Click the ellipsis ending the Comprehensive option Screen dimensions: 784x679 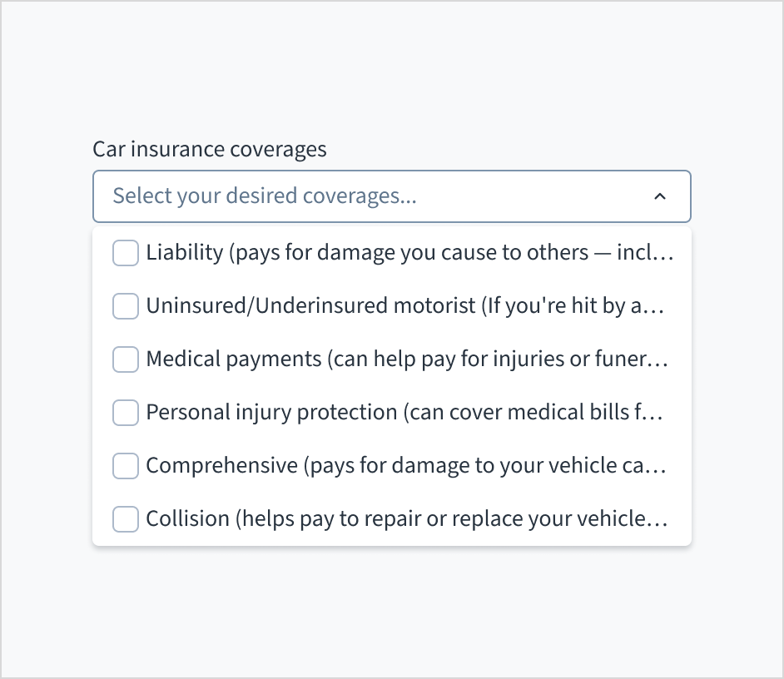tap(658, 468)
